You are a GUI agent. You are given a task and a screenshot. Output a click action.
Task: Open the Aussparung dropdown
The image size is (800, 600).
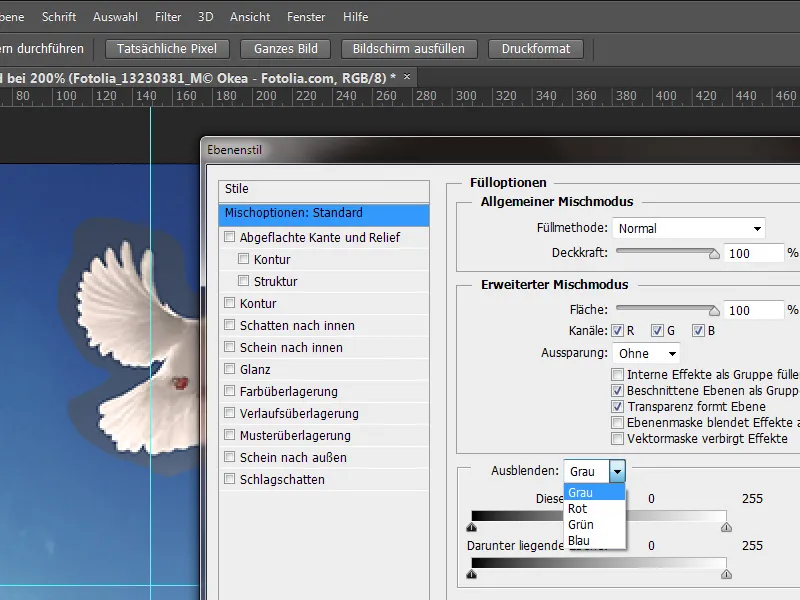tap(646, 353)
